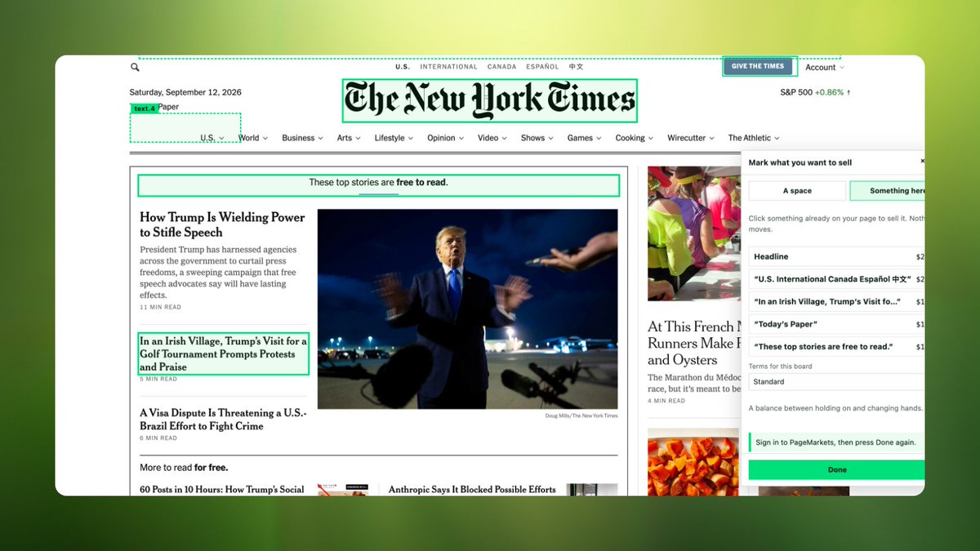
Task: Click the "Doug Mills/The New York Times" photo credit
Action: pos(581,415)
